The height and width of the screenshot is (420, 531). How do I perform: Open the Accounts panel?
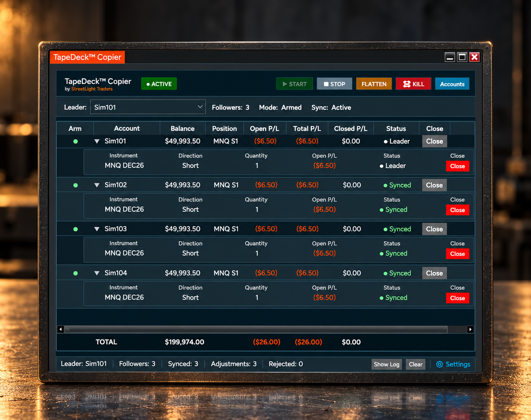click(x=452, y=84)
